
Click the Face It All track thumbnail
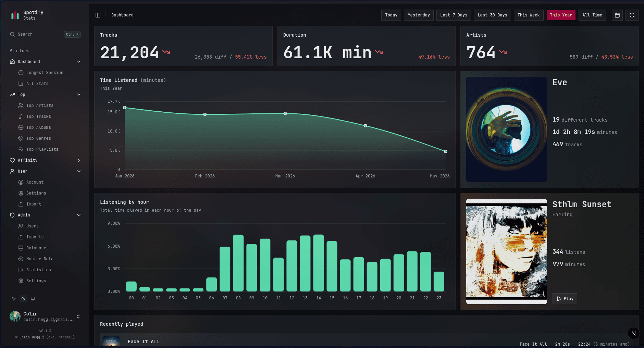(111, 341)
